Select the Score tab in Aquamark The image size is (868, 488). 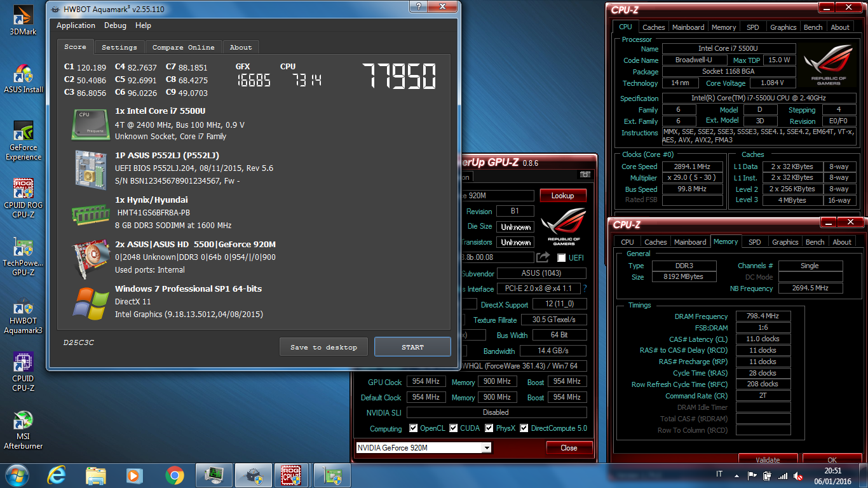click(75, 46)
